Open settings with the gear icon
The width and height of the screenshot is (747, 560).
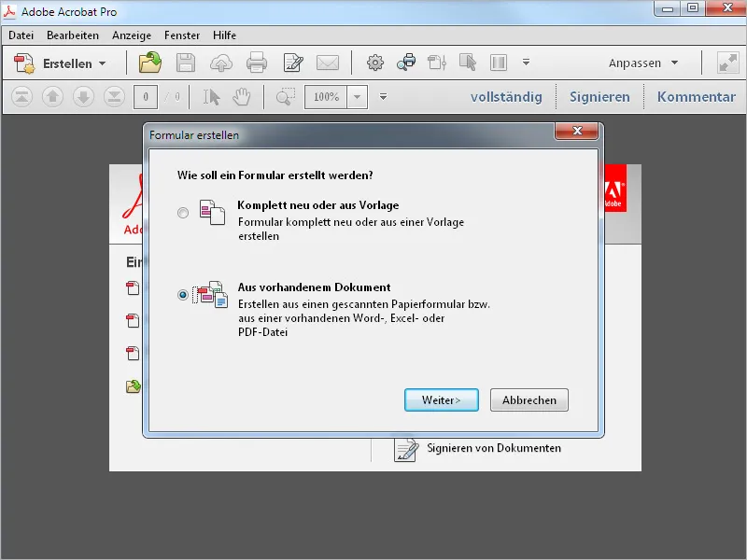click(x=375, y=63)
